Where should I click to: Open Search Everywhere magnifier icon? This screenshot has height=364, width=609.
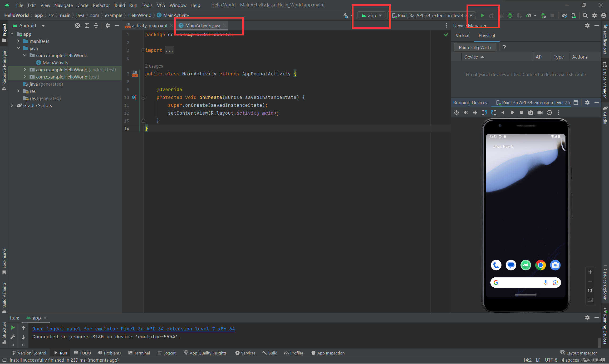(585, 15)
